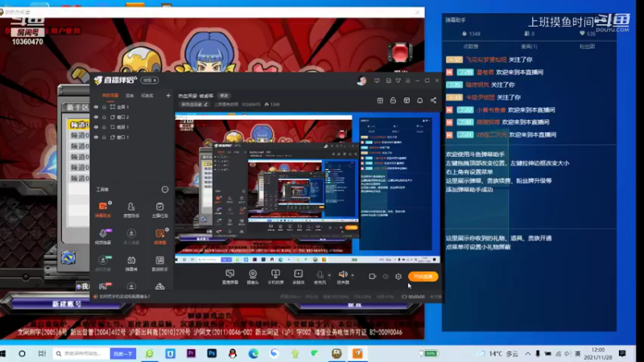
Task: Toggle the preview eye icon near settings gear
Action: coord(386,277)
